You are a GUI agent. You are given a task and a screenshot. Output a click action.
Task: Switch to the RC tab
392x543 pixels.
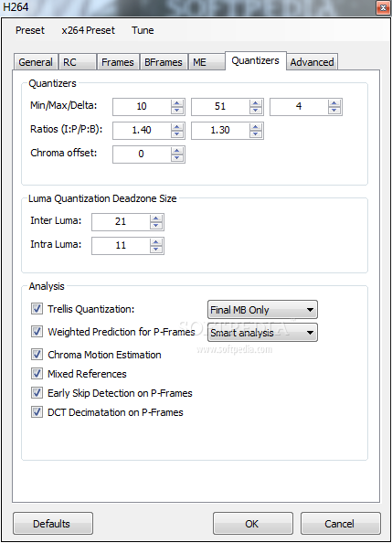click(78, 62)
